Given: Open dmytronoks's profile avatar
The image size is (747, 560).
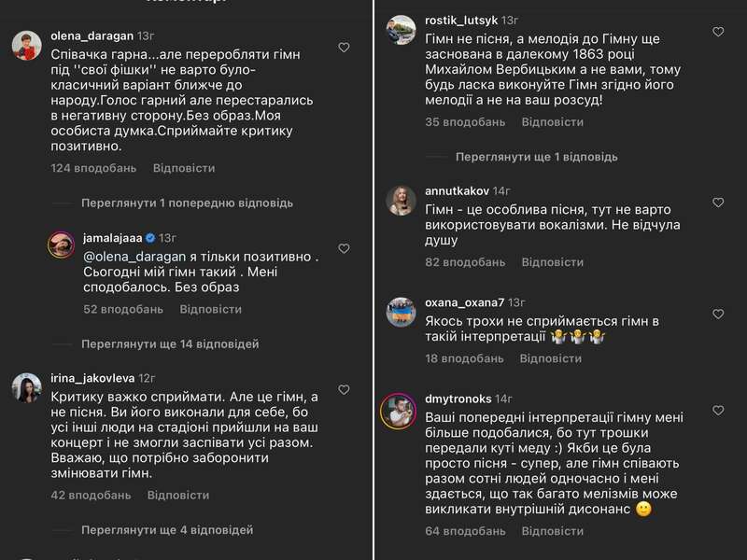Looking at the screenshot, I should point(401,409).
